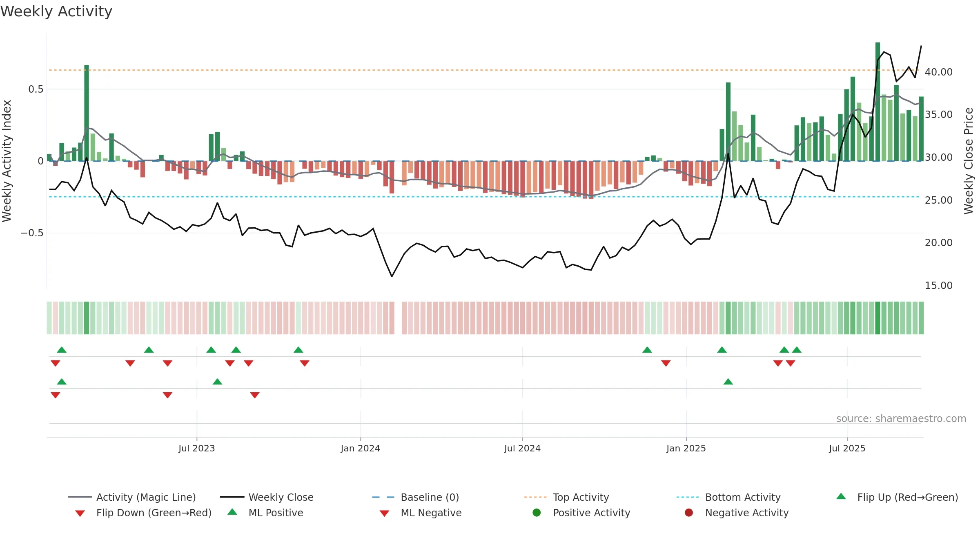Click the flip down triangle marker just before Jan 2025

(x=666, y=363)
